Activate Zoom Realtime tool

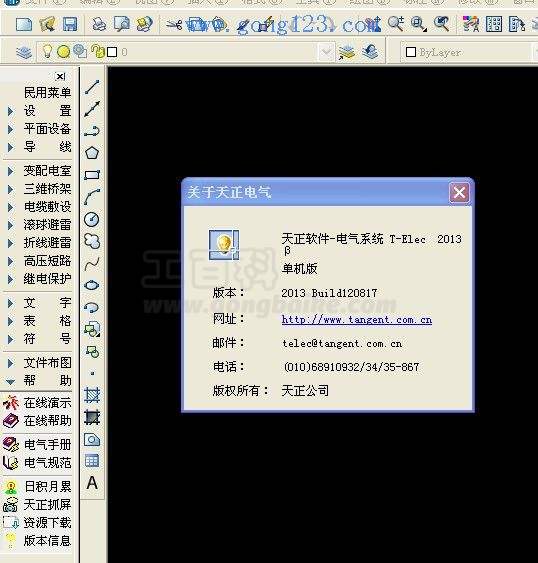click(x=396, y=24)
